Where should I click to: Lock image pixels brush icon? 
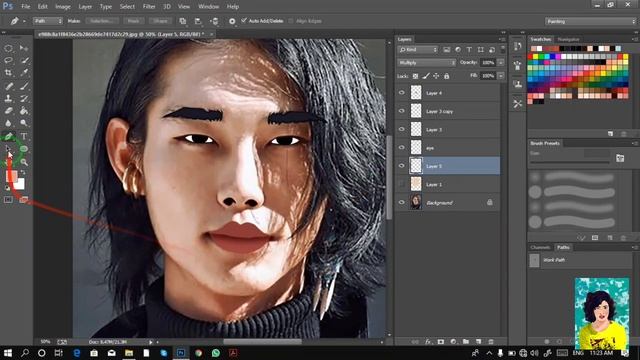pos(426,76)
